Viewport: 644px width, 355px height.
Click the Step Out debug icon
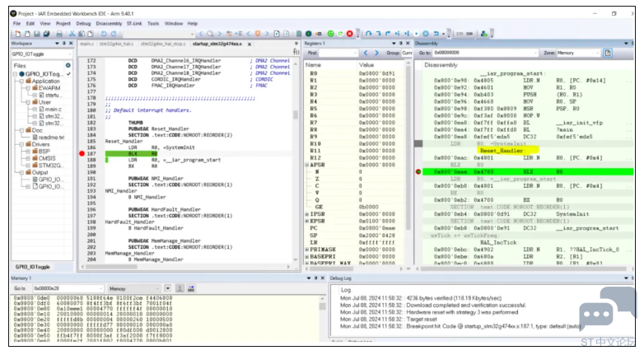(388, 34)
